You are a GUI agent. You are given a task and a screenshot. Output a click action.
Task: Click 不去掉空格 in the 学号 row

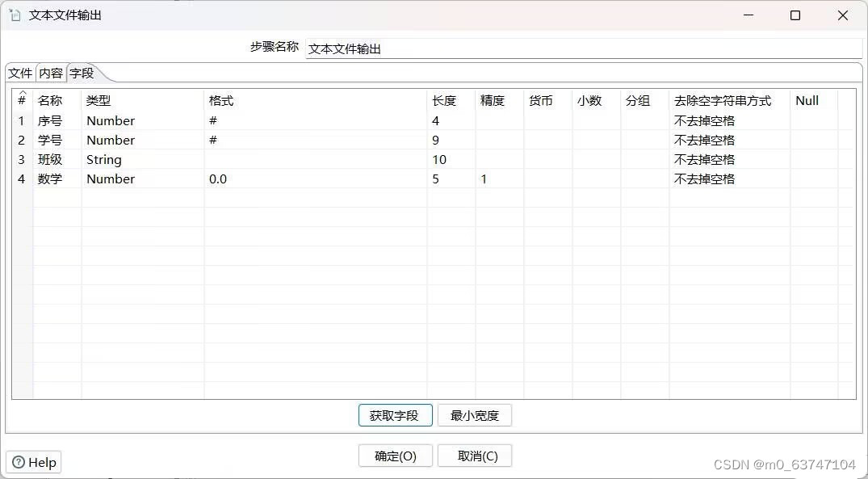(730, 140)
